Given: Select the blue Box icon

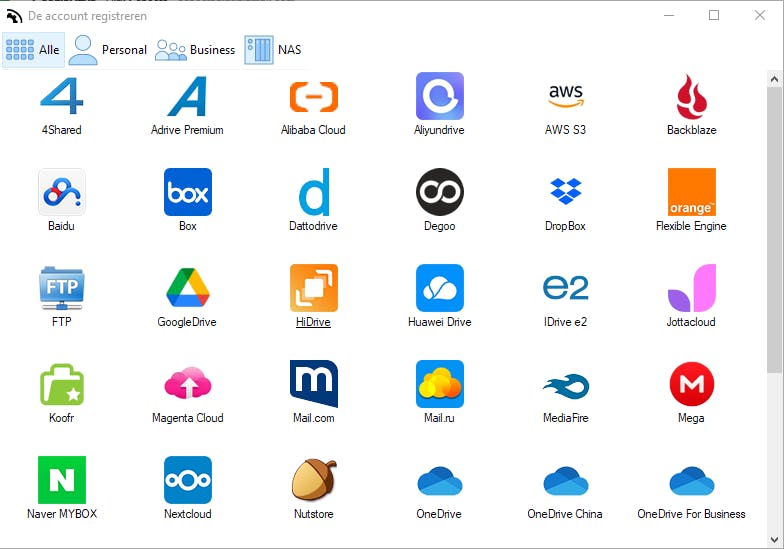Looking at the screenshot, I should 188,192.
